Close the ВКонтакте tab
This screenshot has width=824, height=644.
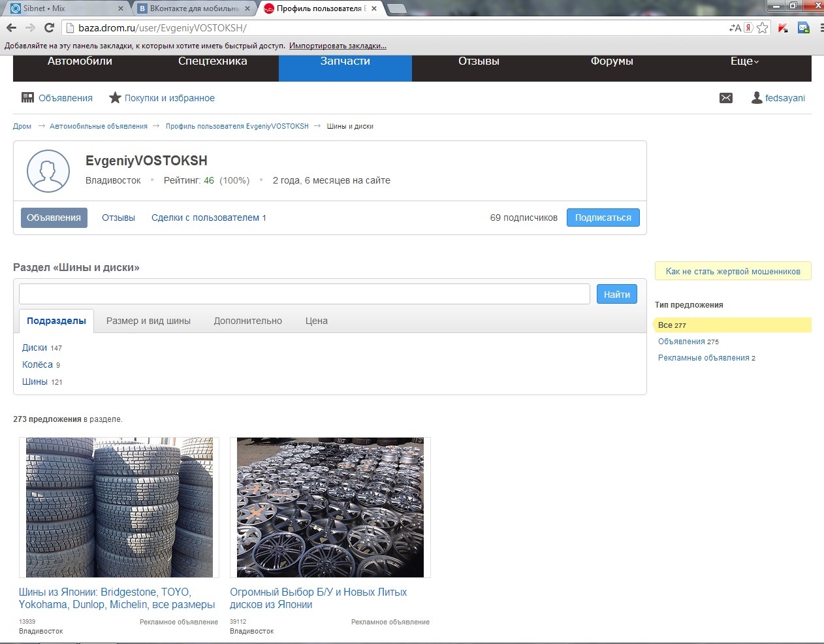click(x=247, y=8)
